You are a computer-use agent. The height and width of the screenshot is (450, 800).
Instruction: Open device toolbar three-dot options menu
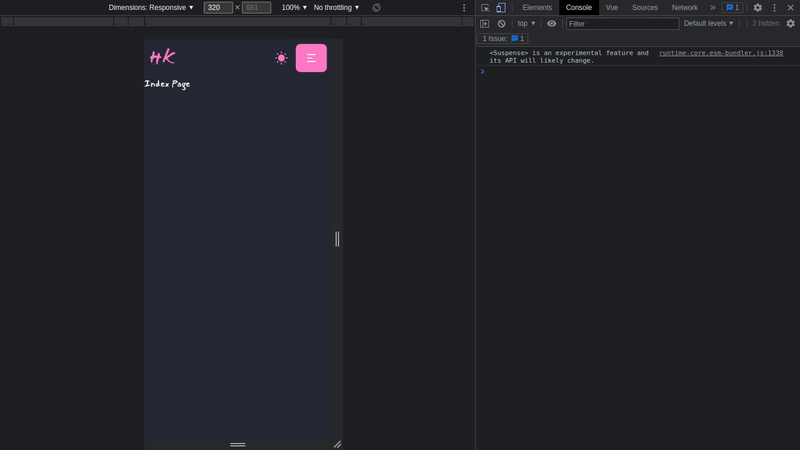(464, 8)
